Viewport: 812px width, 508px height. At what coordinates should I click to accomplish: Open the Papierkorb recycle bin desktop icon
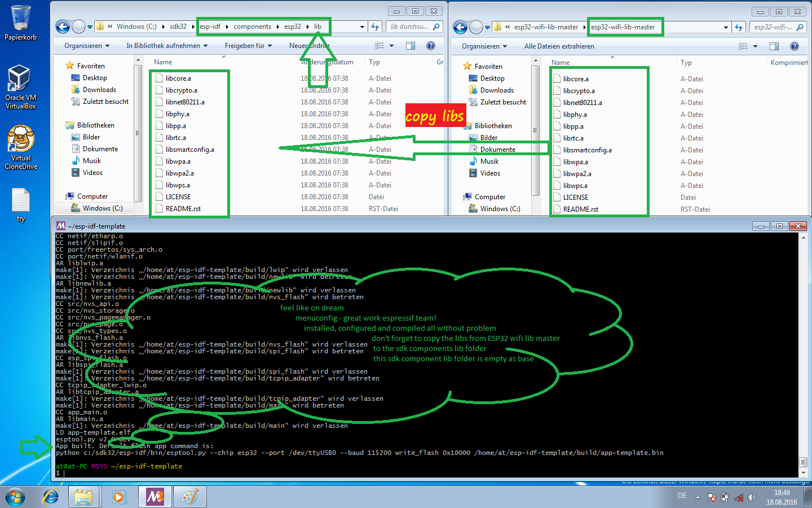20,23
